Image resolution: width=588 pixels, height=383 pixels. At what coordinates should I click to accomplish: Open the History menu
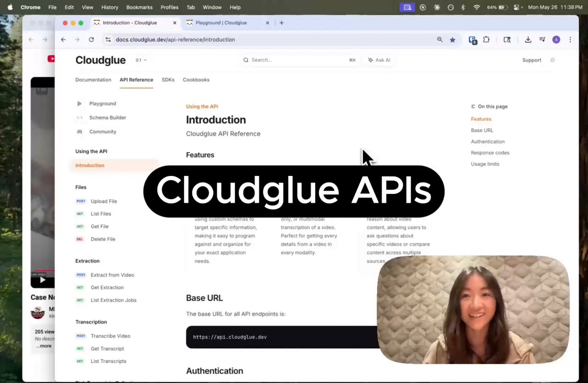(x=109, y=7)
